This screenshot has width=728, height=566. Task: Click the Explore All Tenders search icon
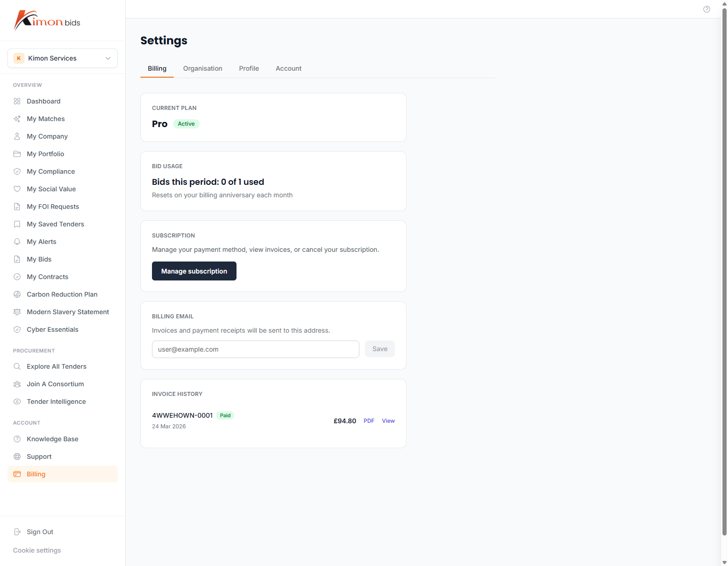coord(17,366)
